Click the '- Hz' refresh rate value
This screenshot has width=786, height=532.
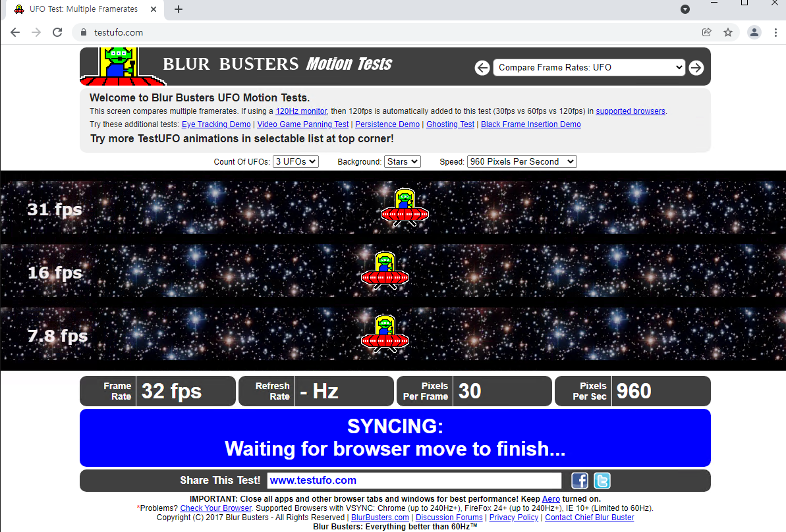(x=319, y=391)
